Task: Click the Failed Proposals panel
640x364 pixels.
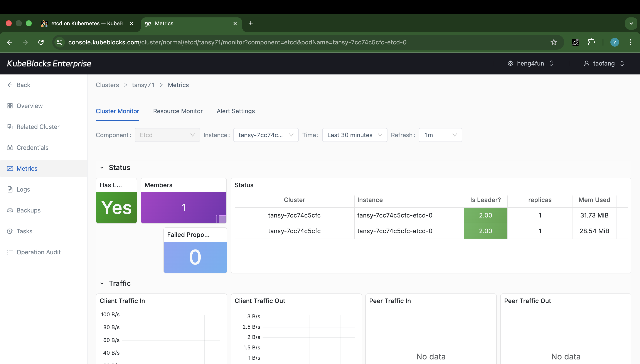Action: pos(195,250)
